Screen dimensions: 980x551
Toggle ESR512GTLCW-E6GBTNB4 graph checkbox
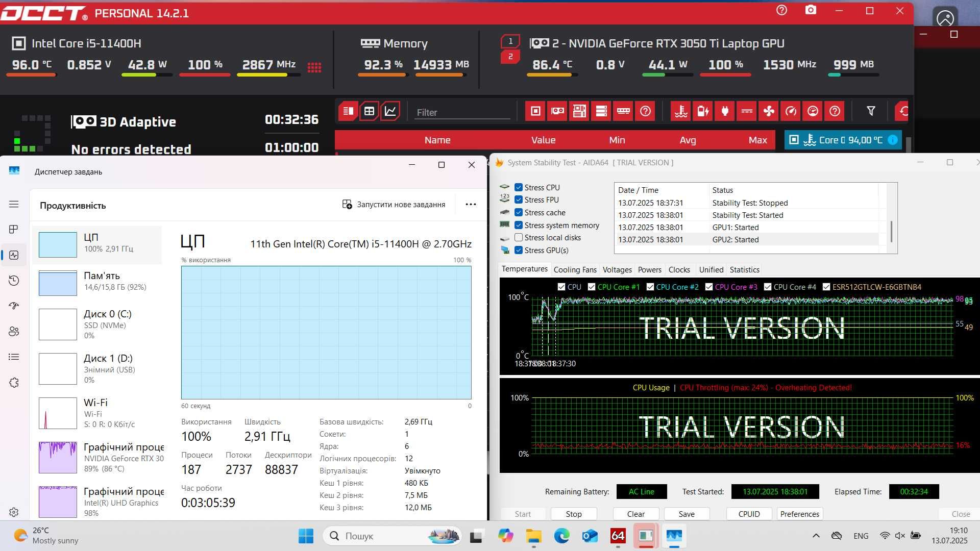tap(826, 287)
